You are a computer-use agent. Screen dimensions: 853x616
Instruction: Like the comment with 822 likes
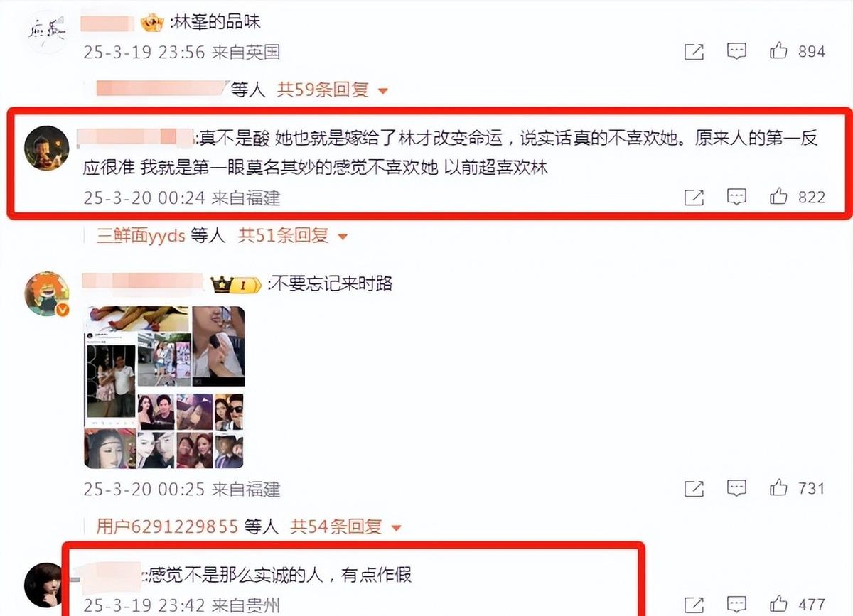[778, 196]
